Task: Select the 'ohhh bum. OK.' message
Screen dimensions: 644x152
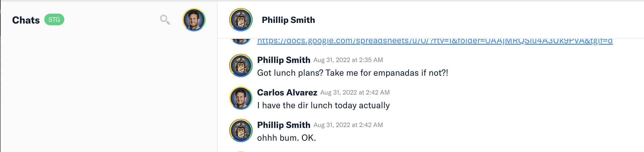Action: [287, 138]
